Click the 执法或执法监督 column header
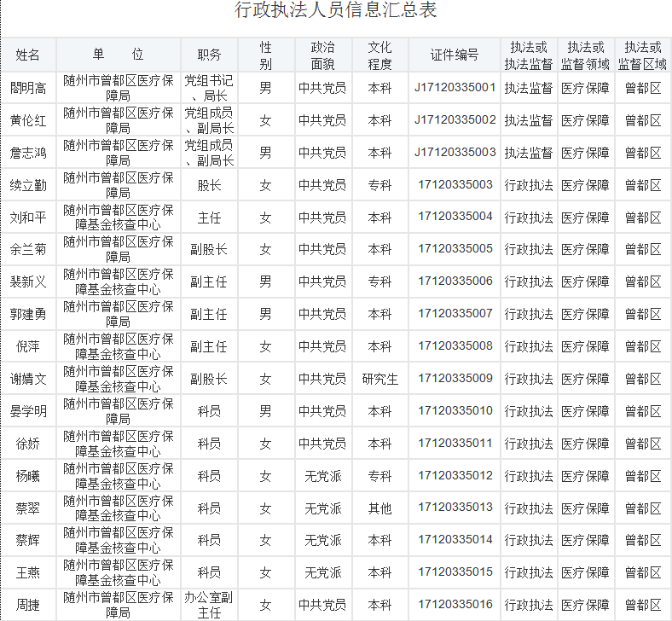 pos(529,55)
